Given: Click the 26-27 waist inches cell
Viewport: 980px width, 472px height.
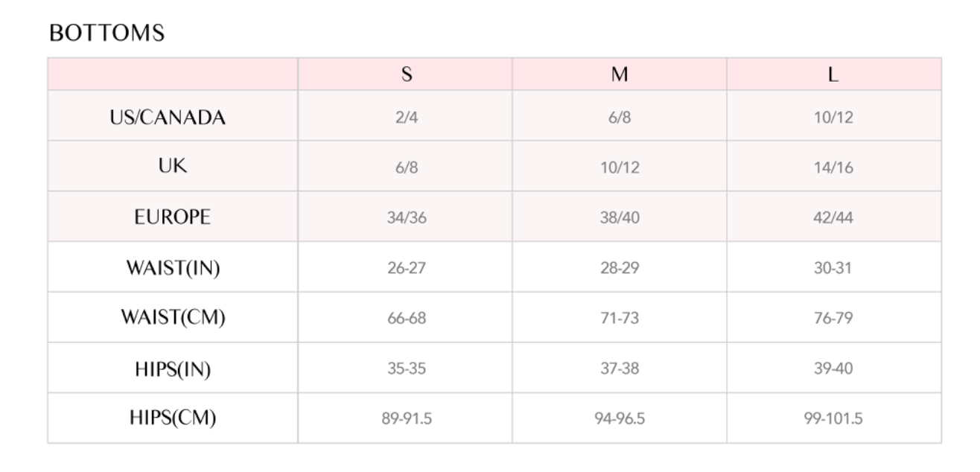Looking at the screenshot, I should (x=407, y=268).
